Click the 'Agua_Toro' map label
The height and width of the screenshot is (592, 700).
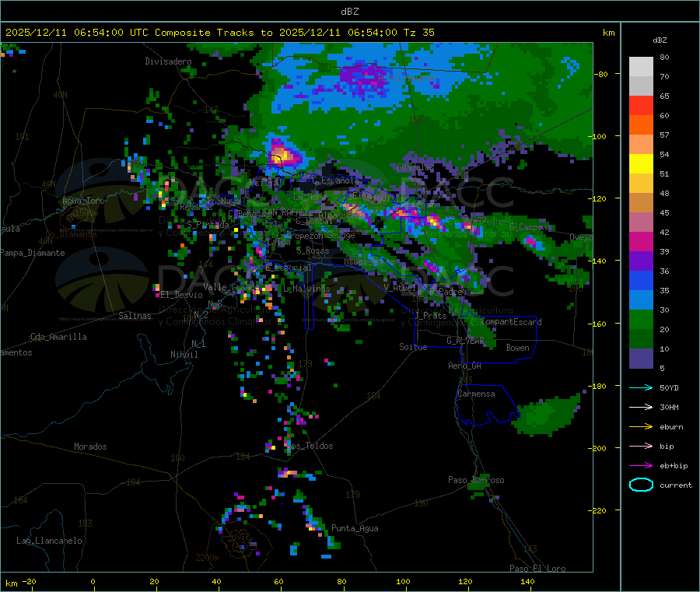(83, 201)
